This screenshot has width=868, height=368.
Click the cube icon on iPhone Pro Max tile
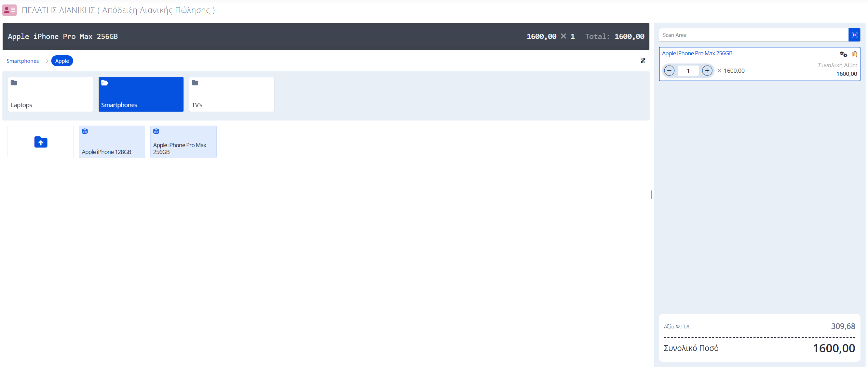157,131
